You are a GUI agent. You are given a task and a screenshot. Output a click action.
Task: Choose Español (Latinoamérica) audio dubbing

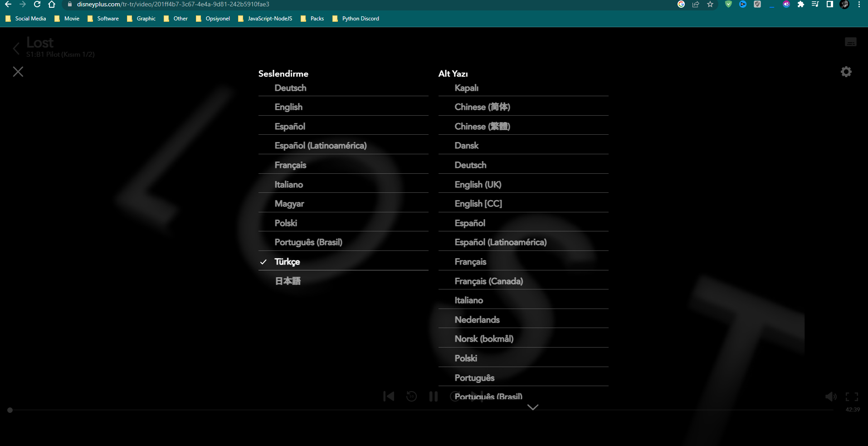click(x=343, y=146)
